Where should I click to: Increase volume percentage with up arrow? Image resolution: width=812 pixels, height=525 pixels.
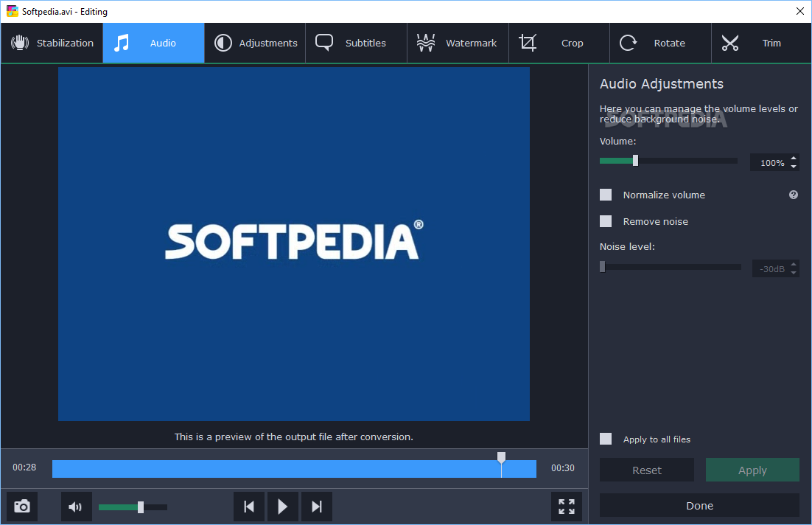[794, 158]
